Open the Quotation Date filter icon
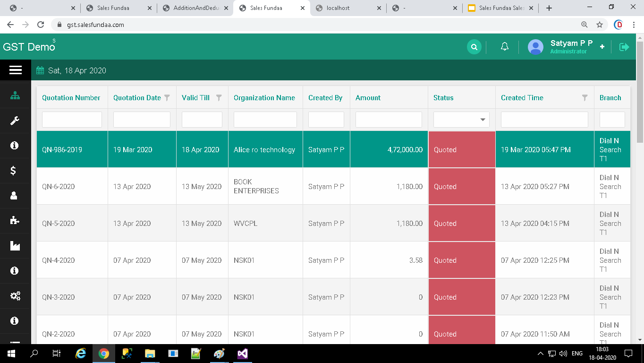 click(167, 98)
